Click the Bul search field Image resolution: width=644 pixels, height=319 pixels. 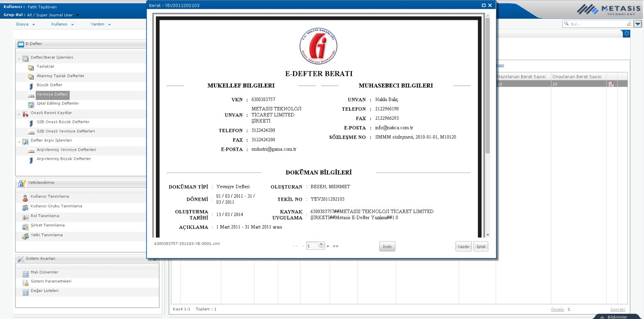(x=597, y=24)
